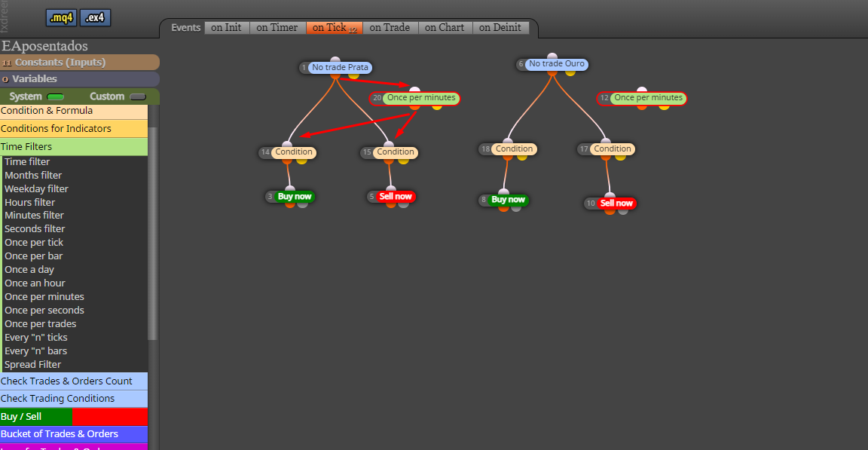The height and width of the screenshot is (450, 868).
Task: Click input connector atop No trade Ouro
Action: pyautogui.click(x=552, y=56)
